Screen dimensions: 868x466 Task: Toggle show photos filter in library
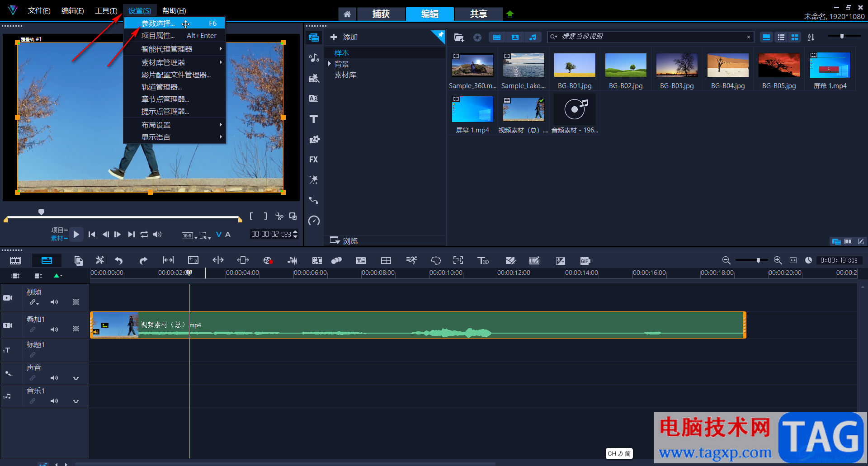coord(515,38)
